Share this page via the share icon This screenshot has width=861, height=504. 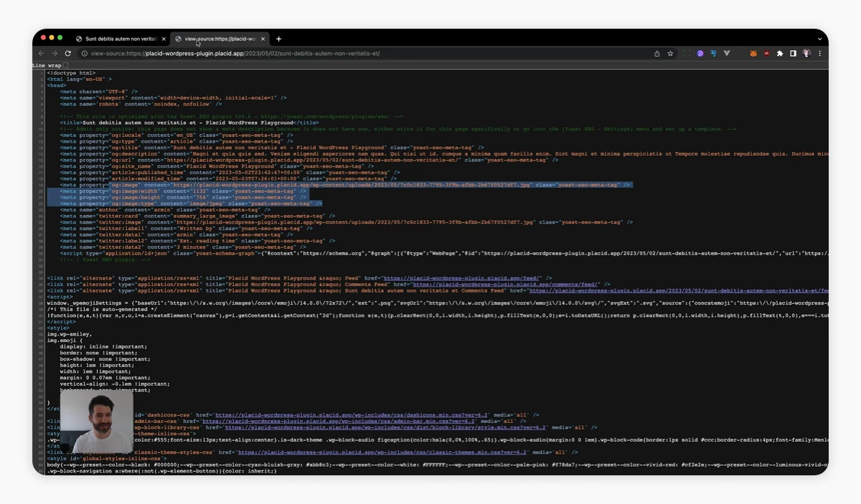coord(657,54)
